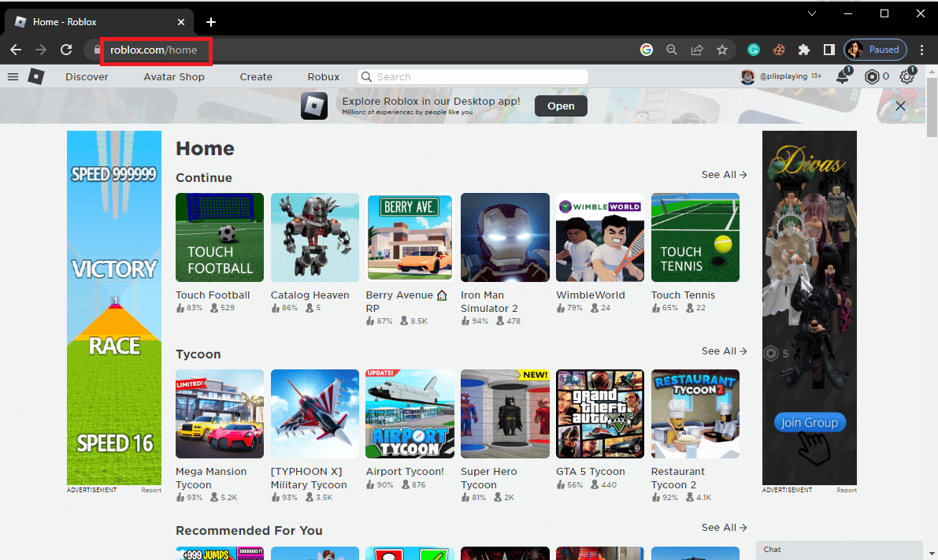Click the Join Group ad button
Screen dimensions: 938x560
[x=809, y=423]
